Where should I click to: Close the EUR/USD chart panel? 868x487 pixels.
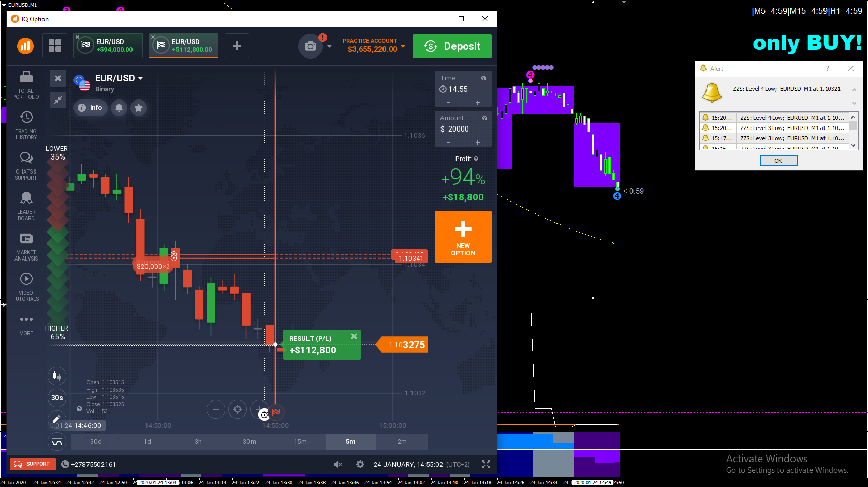[x=58, y=78]
